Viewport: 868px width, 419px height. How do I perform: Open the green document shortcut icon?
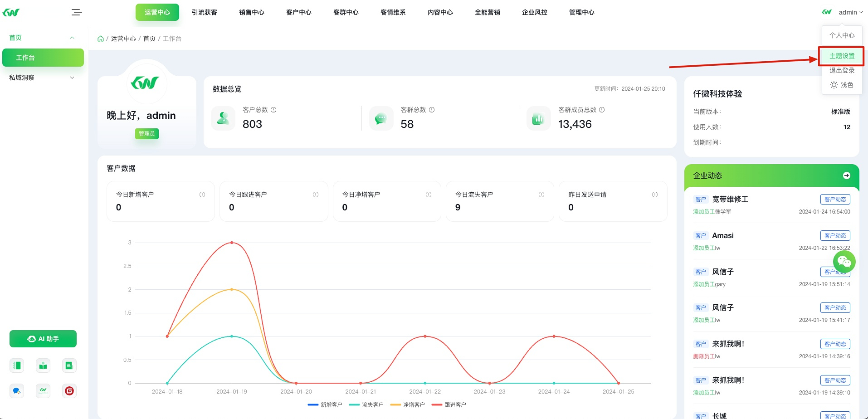click(x=69, y=365)
